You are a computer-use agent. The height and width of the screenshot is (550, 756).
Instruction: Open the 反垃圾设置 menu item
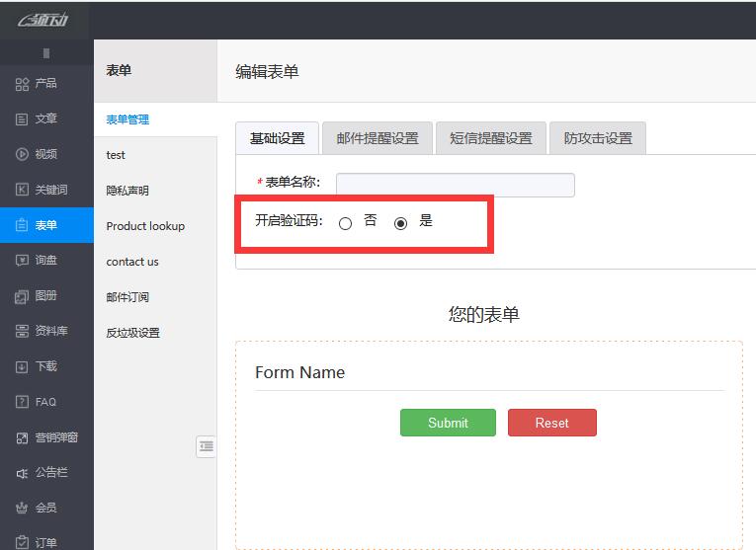coord(132,333)
